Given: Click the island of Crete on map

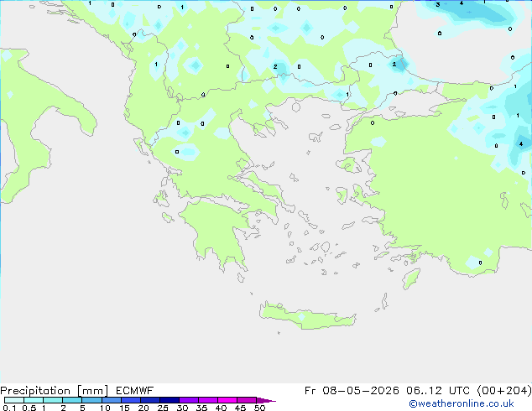Looking at the screenshot, I should click(x=307, y=316).
